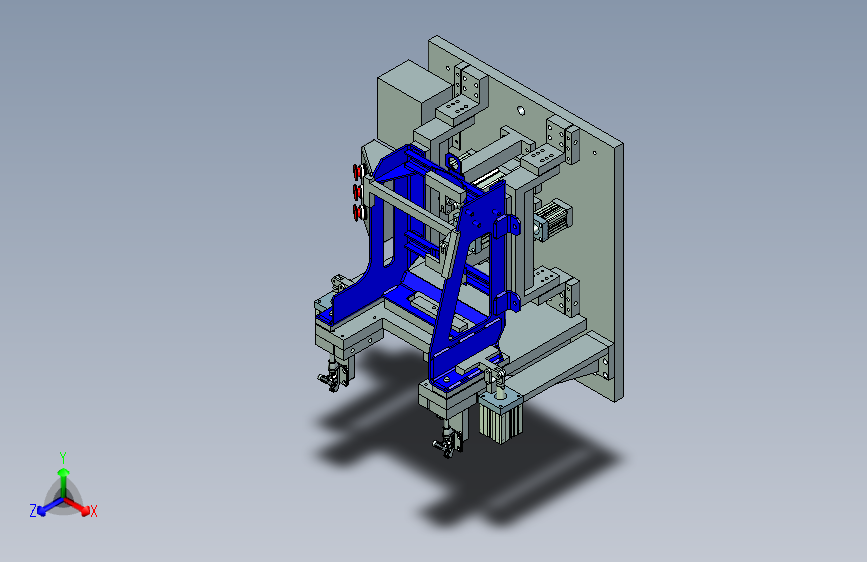Select the pneumatic cylinder under the fixture base
867x562 pixels.
click(501, 415)
